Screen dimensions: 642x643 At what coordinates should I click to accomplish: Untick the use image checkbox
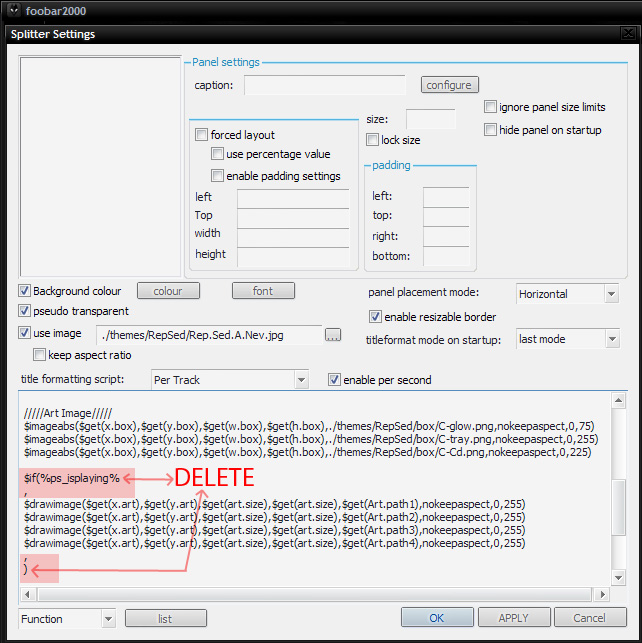(25, 333)
